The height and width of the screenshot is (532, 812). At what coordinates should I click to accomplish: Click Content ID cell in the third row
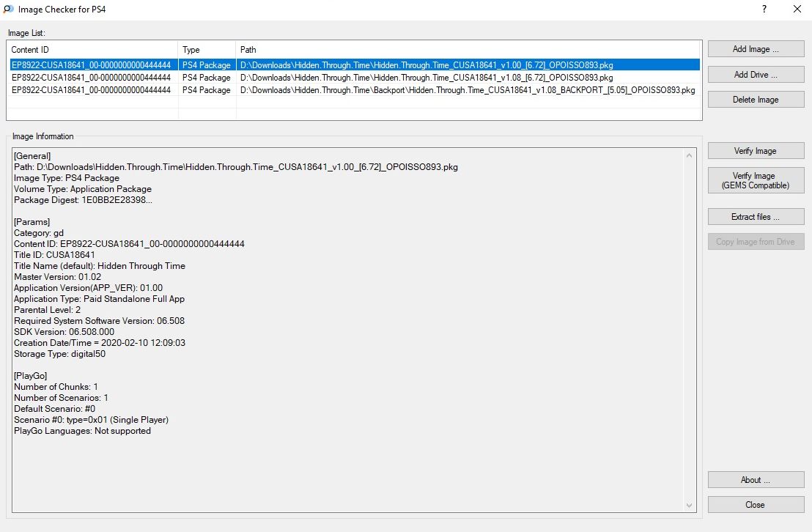coord(91,90)
